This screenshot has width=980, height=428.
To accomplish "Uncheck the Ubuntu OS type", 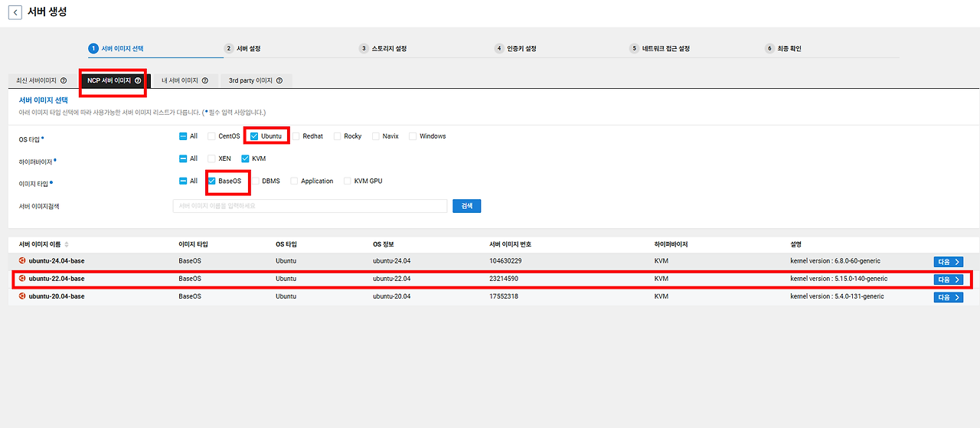I will [254, 136].
